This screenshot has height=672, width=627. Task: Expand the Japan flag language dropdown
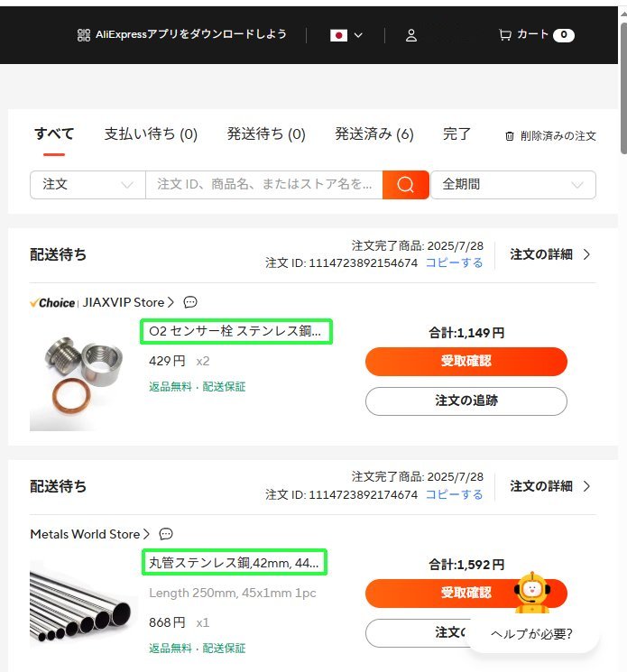[x=346, y=35]
